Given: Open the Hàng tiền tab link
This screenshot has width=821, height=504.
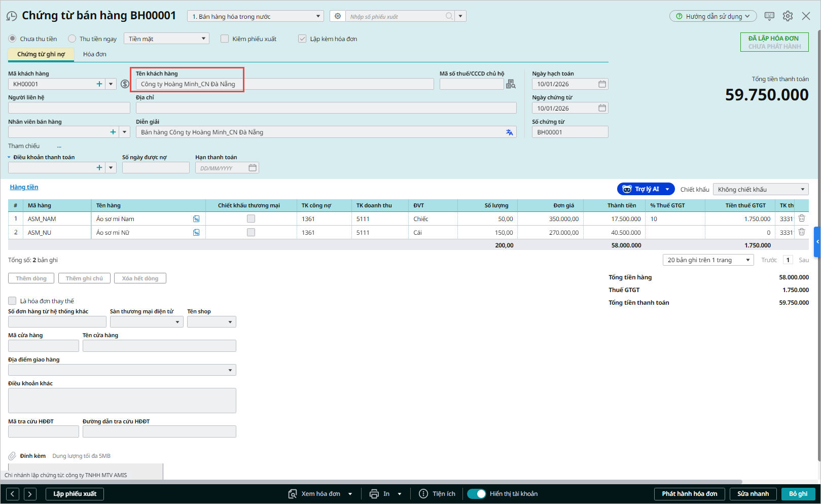Looking at the screenshot, I should 24,187.
